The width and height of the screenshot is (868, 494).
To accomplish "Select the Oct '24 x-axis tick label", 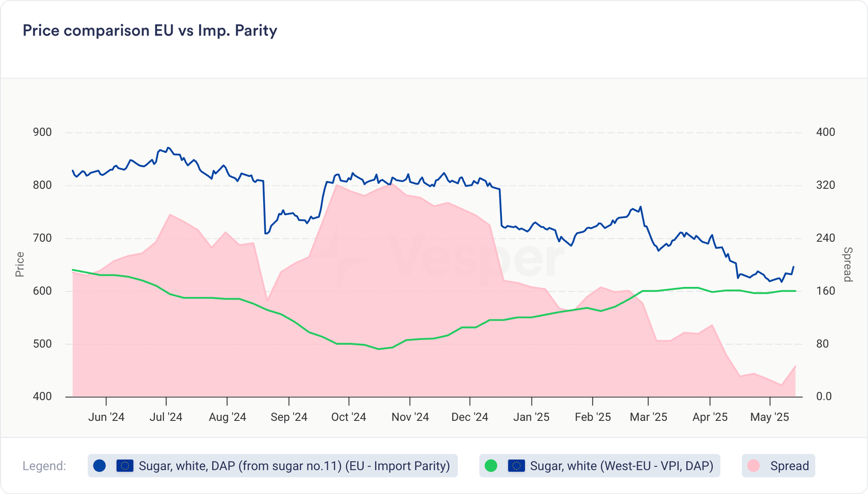I will click(x=348, y=417).
